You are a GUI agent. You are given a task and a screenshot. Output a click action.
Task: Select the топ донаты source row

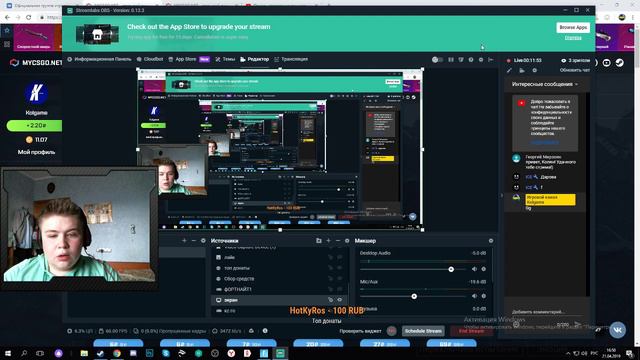pyautogui.click(x=280, y=268)
